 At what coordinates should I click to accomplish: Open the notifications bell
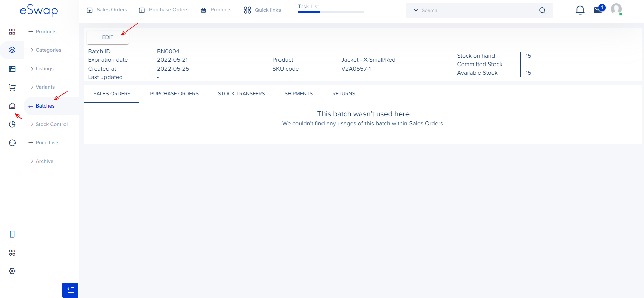pyautogui.click(x=580, y=10)
